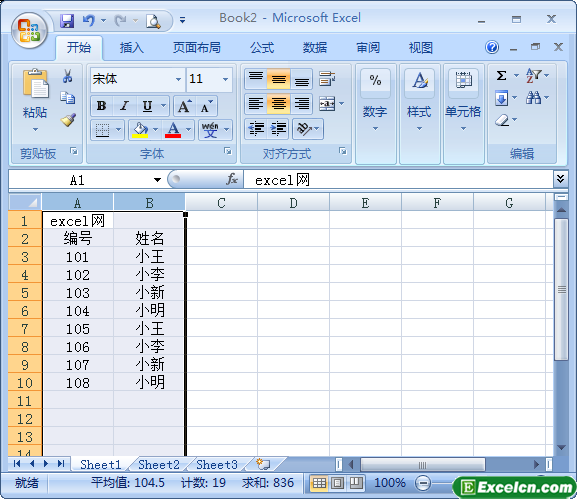Open the 数据 ribbon tab
The image size is (577, 499).
tap(315, 47)
